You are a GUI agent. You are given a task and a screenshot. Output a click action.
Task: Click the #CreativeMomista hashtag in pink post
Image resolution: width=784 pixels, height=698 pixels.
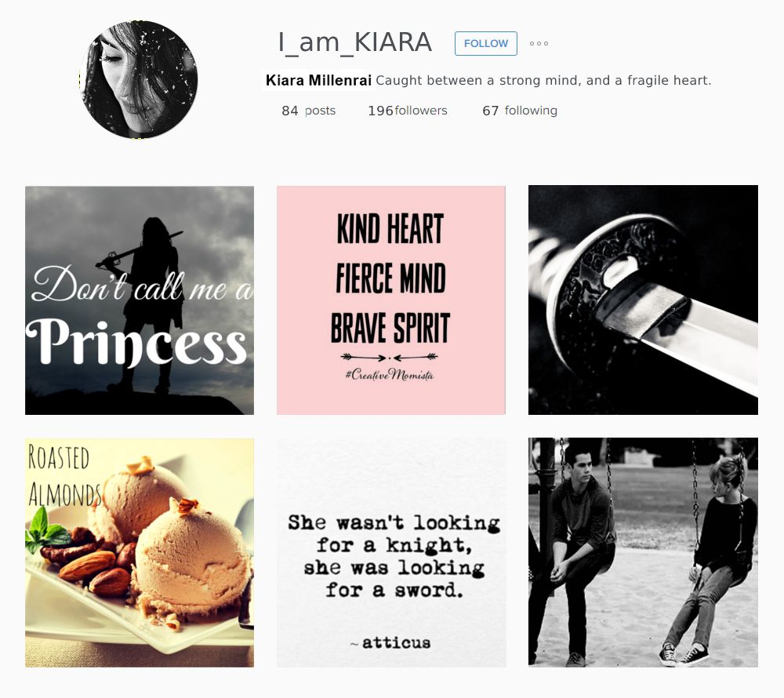[x=390, y=375]
